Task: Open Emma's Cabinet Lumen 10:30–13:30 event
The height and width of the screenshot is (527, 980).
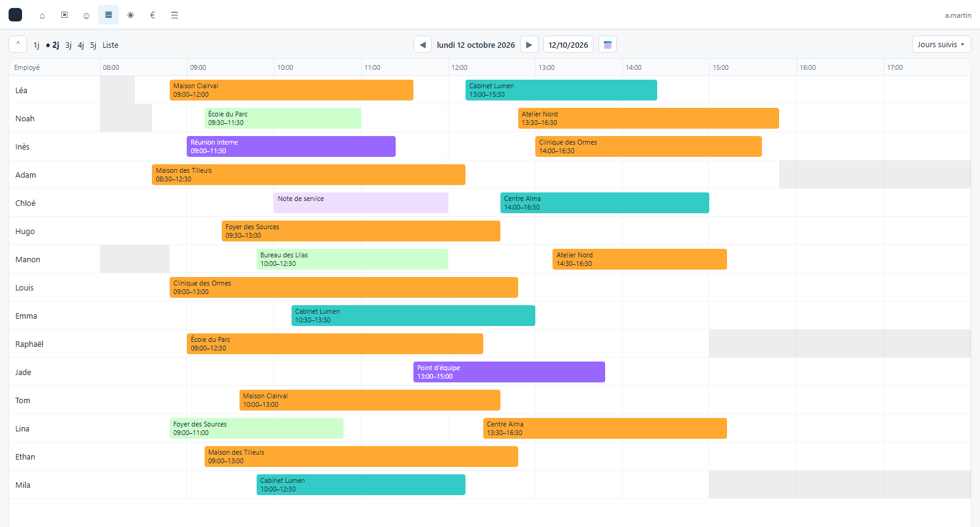Action: coord(413,316)
